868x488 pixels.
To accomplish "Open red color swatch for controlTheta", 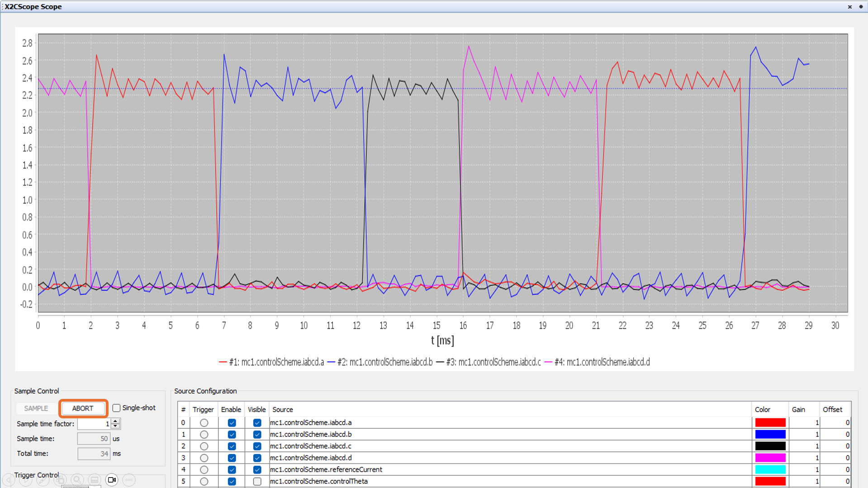I will click(770, 482).
